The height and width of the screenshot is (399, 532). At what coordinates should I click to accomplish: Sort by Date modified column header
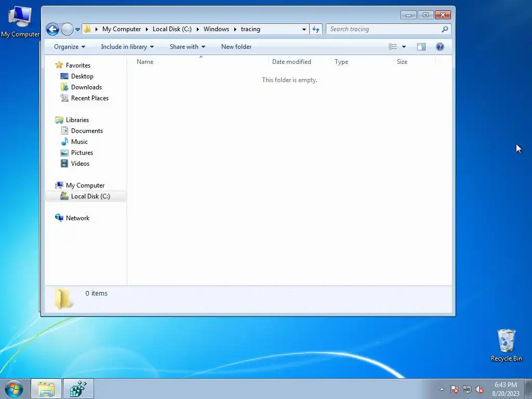click(300, 62)
